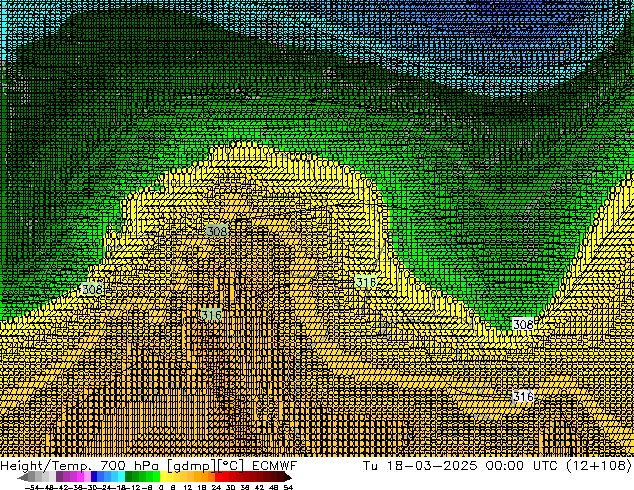Click the gray left arrow end of legend
Screen dimensions: 634x490
pyautogui.click(x=23, y=477)
